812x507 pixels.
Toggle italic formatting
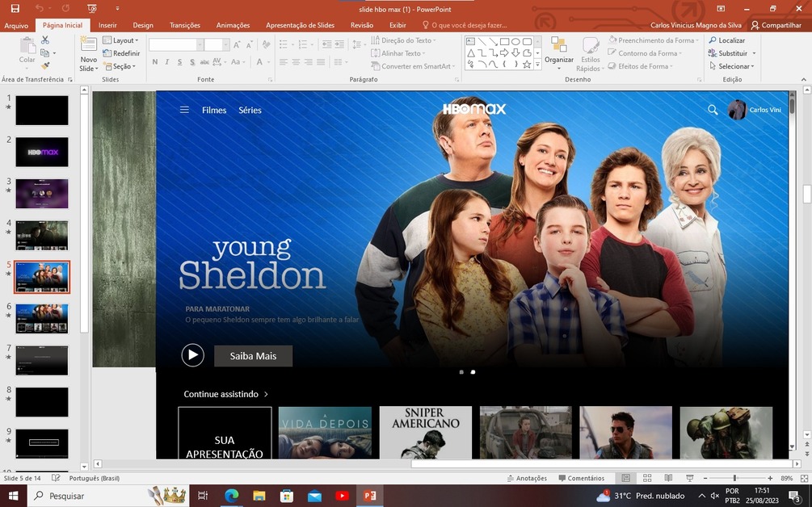[x=166, y=62]
